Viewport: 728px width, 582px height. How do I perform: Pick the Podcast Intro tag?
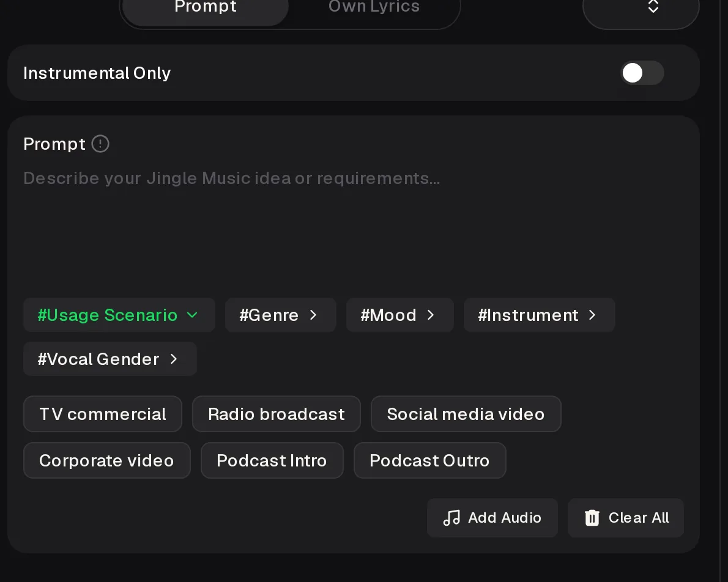(x=272, y=460)
